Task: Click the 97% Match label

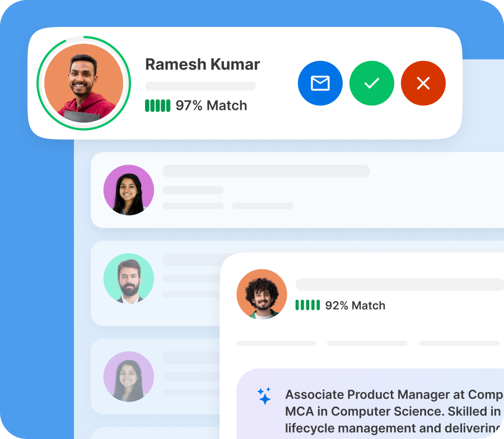Action: pos(211,106)
